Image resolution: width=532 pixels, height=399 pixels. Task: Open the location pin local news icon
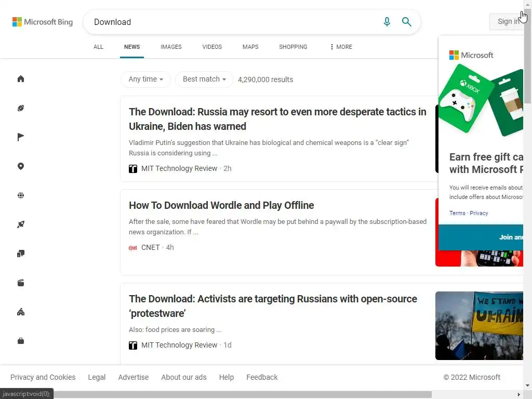point(21,166)
